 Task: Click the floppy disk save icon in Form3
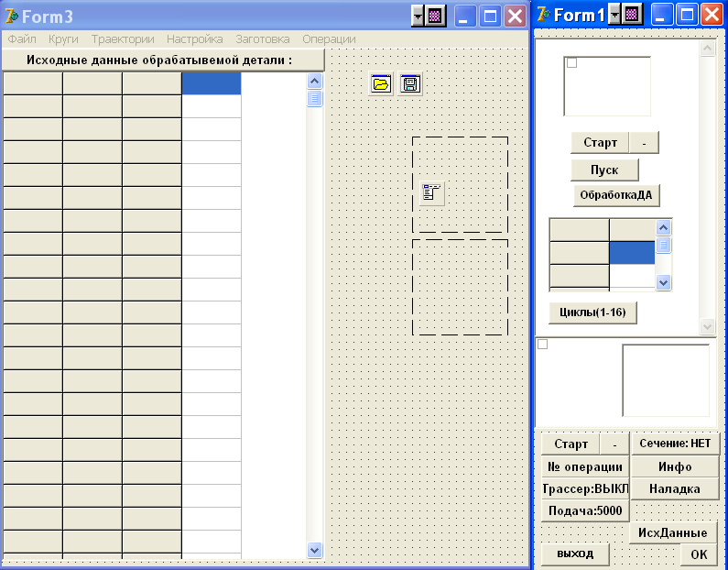click(410, 84)
